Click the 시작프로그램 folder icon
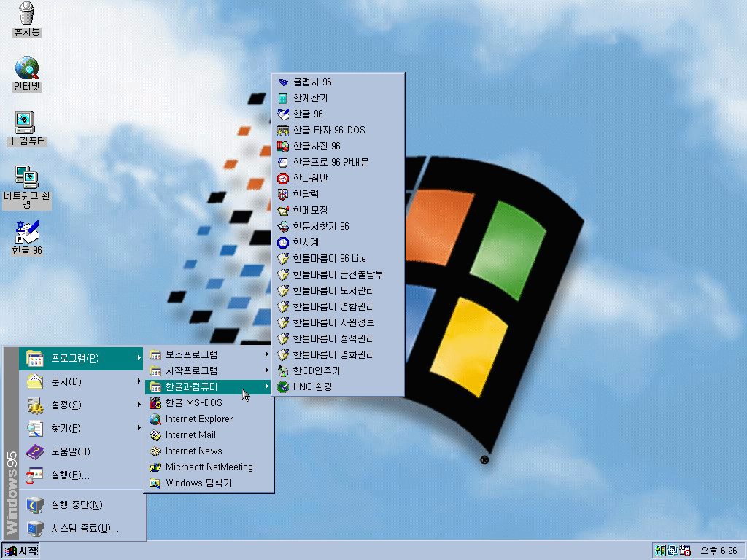The height and width of the screenshot is (560, 747). [x=155, y=370]
